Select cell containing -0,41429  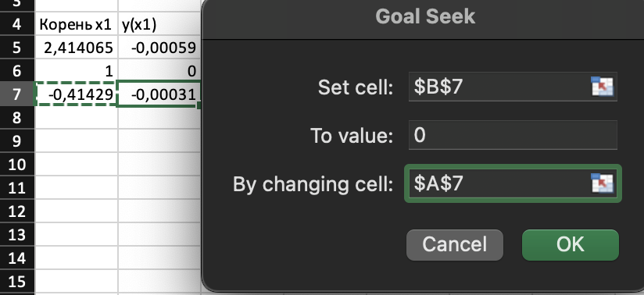point(77,94)
